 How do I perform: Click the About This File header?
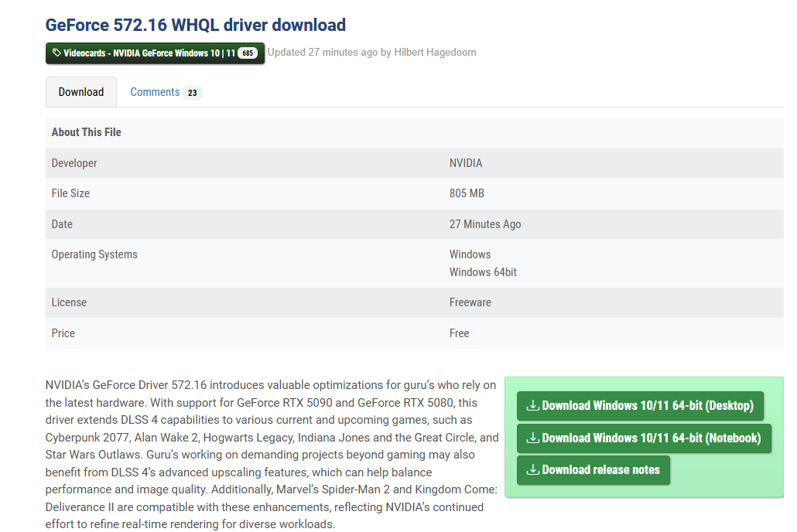(87, 132)
